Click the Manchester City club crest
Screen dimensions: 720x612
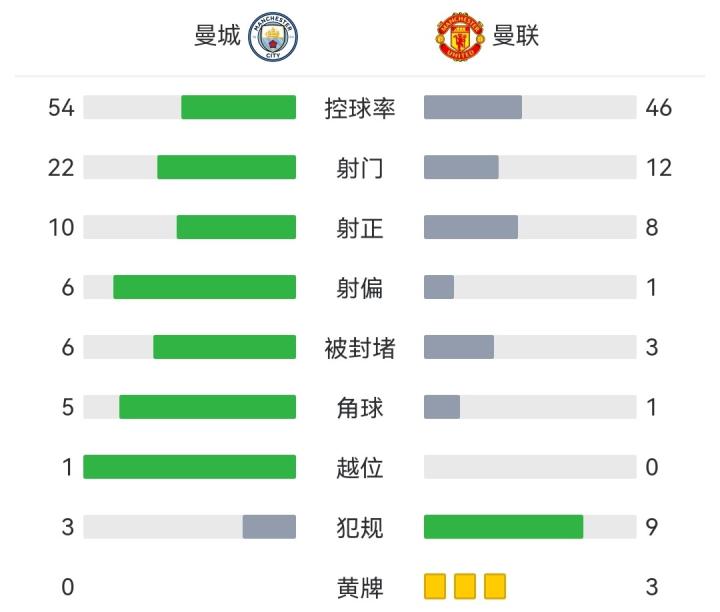point(273,37)
